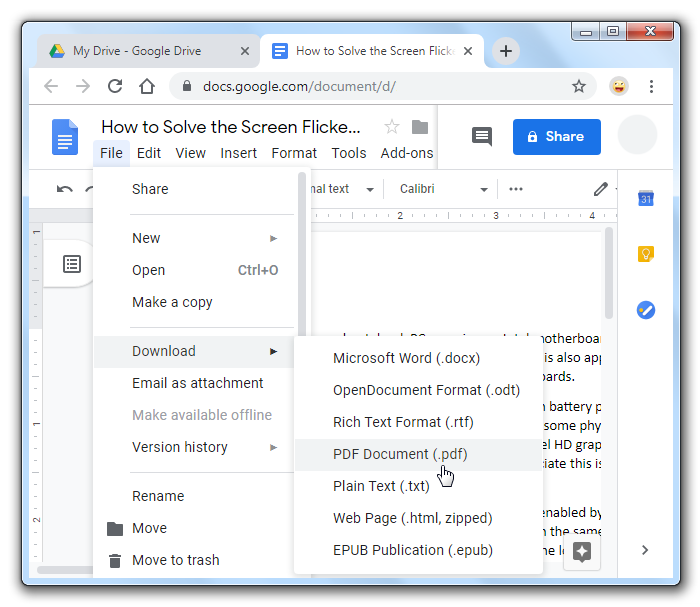Click the move to folder icon
700x607 pixels.
(x=420, y=127)
